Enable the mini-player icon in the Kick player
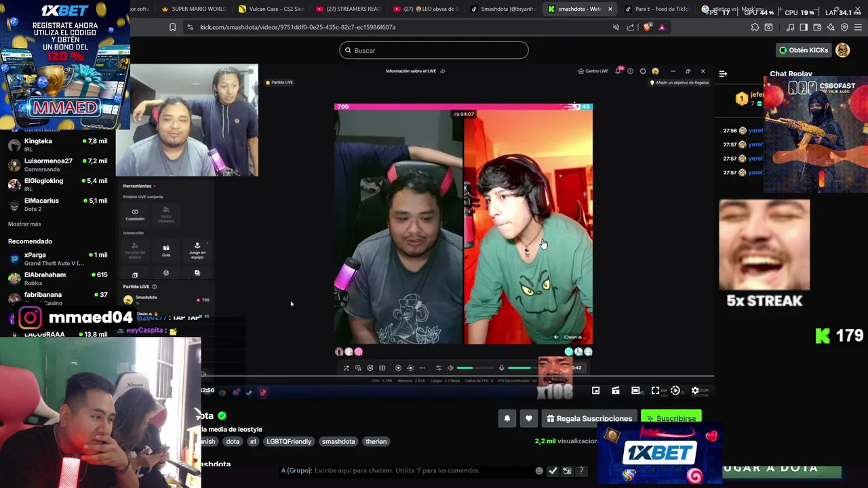 [x=595, y=390]
